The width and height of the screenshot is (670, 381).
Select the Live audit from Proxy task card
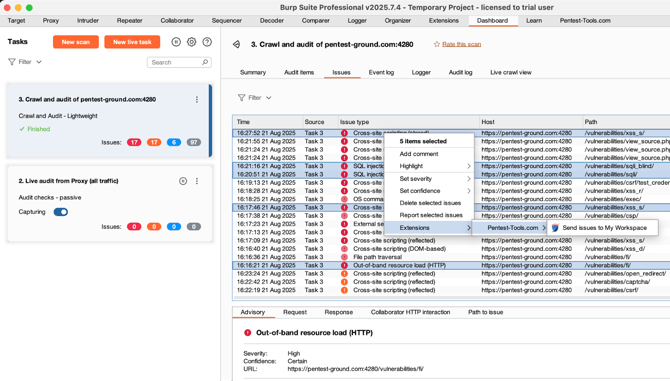pyautogui.click(x=110, y=204)
